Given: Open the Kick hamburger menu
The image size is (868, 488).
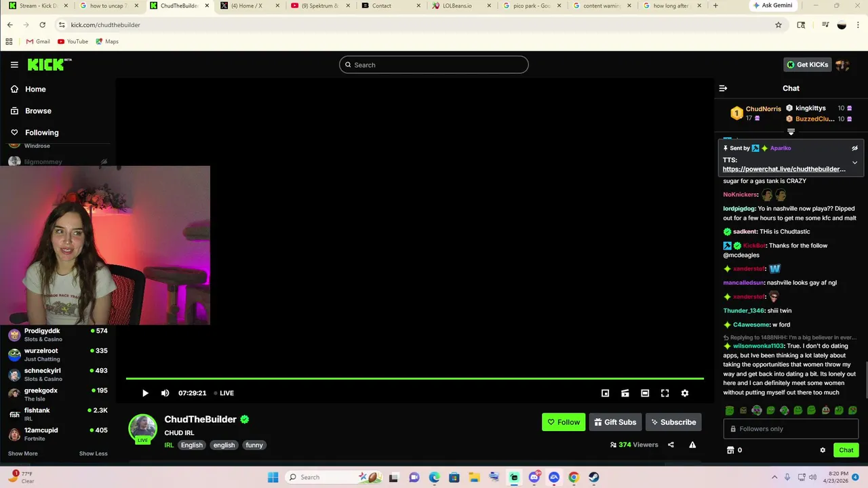Looking at the screenshot, I should point(14,65).
